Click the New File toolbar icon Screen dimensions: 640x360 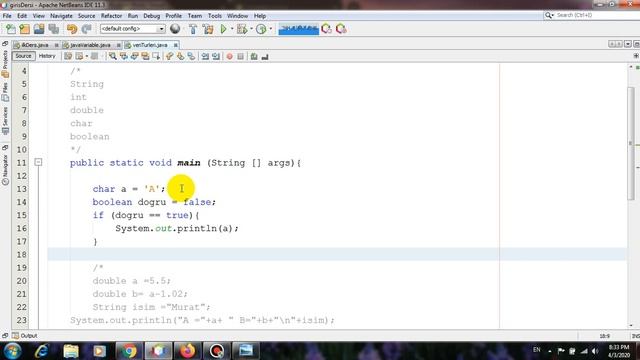pos(11,29)
